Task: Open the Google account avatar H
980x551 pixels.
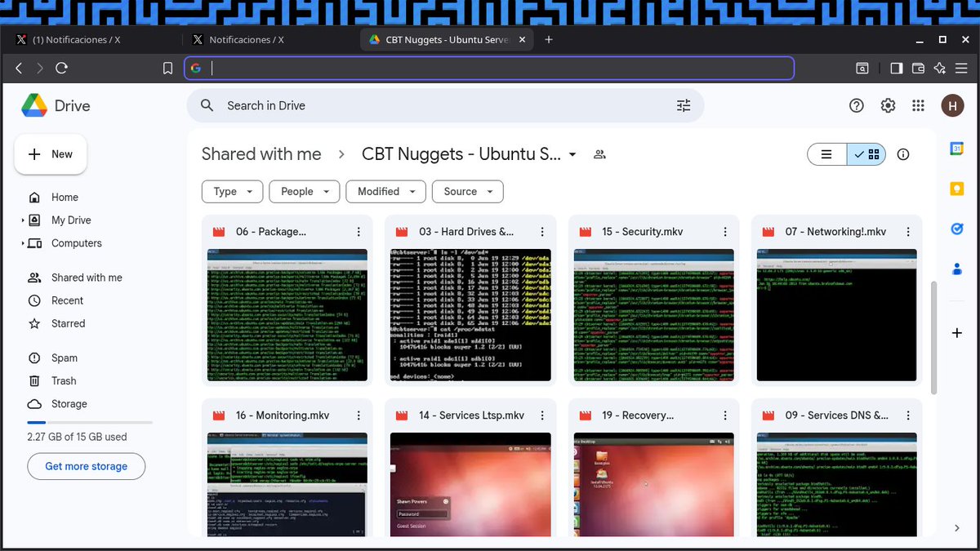Action: (952, 105)
